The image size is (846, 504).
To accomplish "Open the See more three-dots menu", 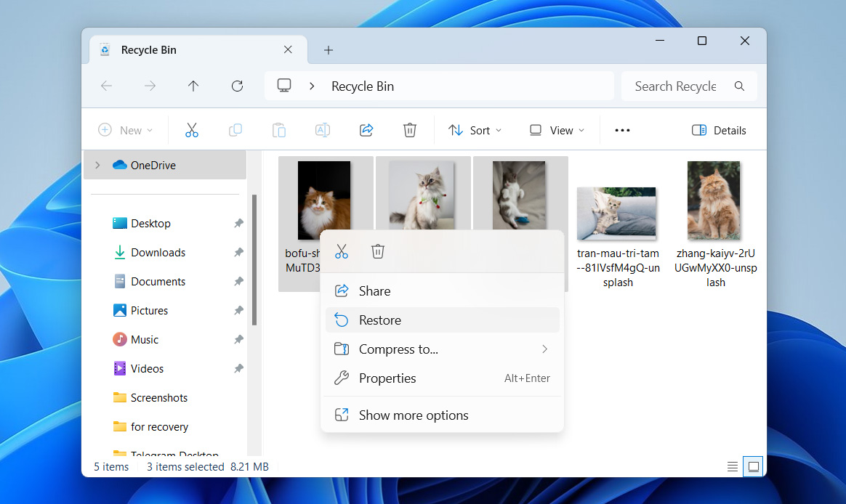I will tap(622, 130).
